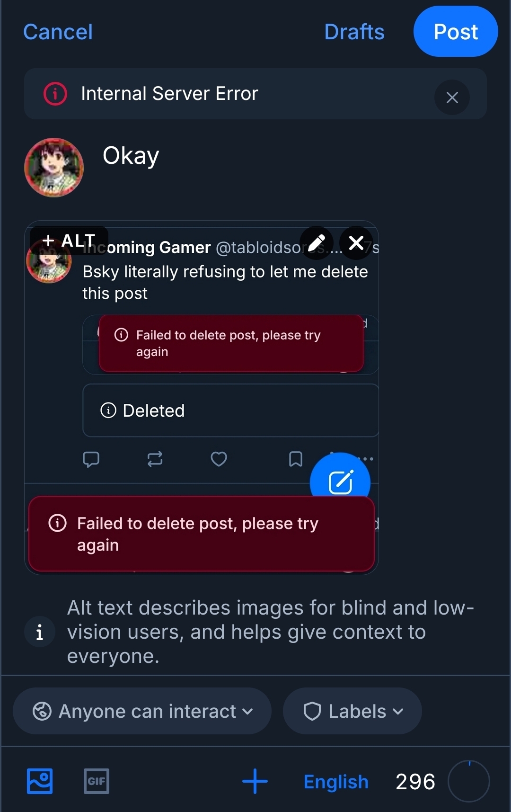511x812 pixels.
Task: Open the Anyone can interact dropdown
Action: (142, 711)
